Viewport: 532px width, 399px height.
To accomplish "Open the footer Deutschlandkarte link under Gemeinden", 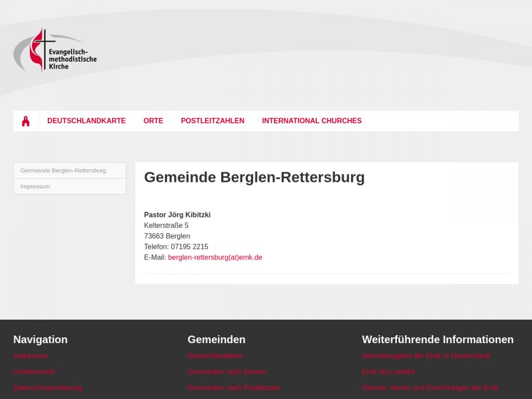I will tap(215, 356).
